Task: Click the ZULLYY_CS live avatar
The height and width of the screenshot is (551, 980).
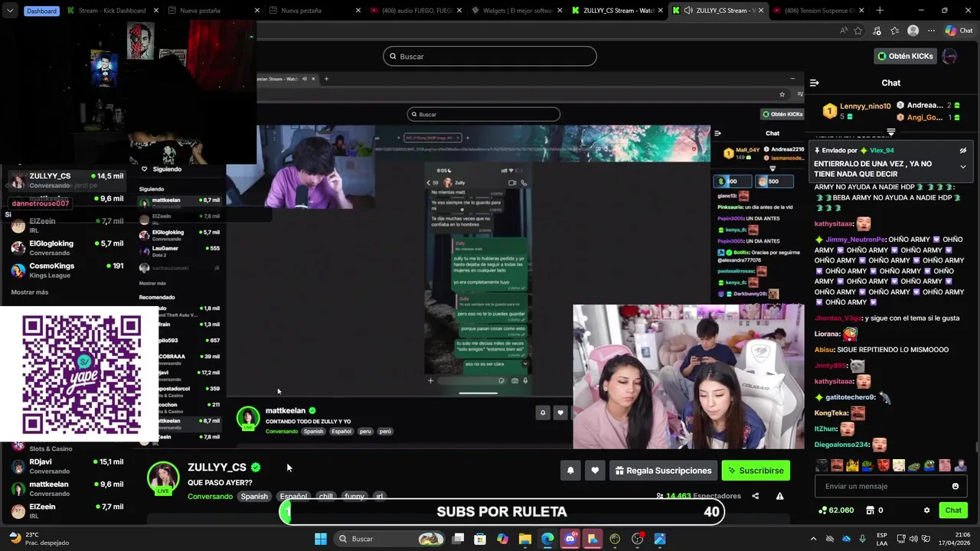Action: click(163, 478)
